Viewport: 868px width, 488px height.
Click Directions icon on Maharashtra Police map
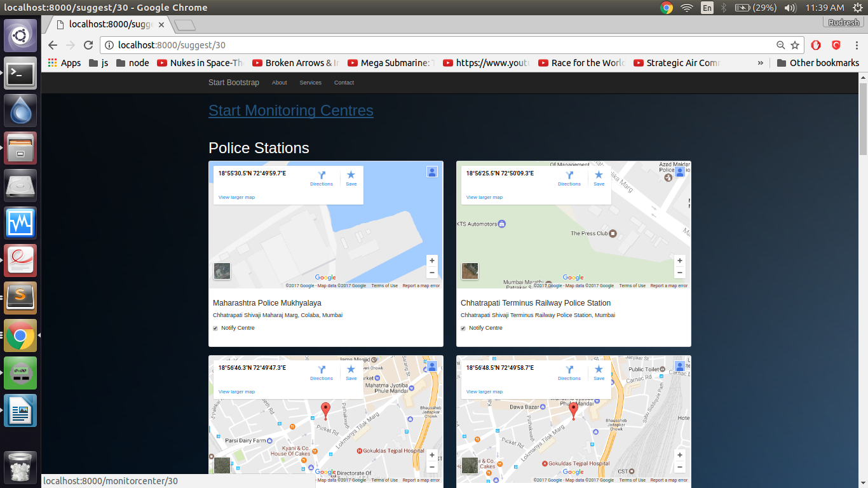pyautogui.click(x=322, y=178)
